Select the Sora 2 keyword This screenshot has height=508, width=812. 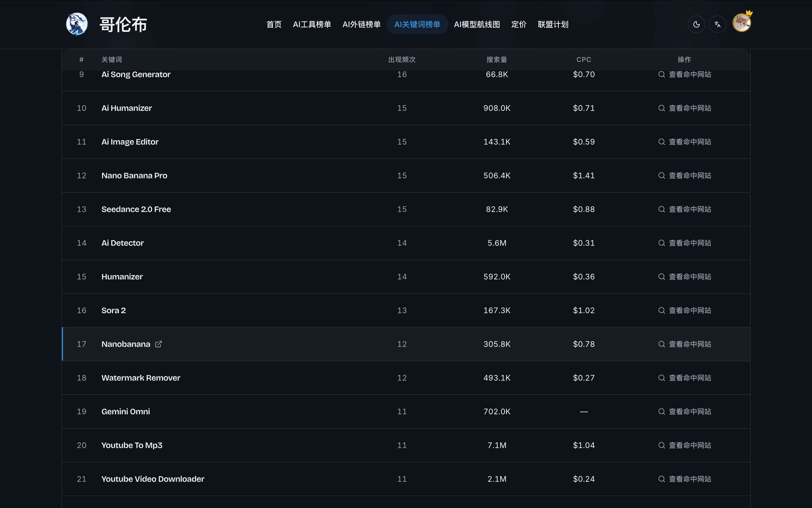coord(114,310)
